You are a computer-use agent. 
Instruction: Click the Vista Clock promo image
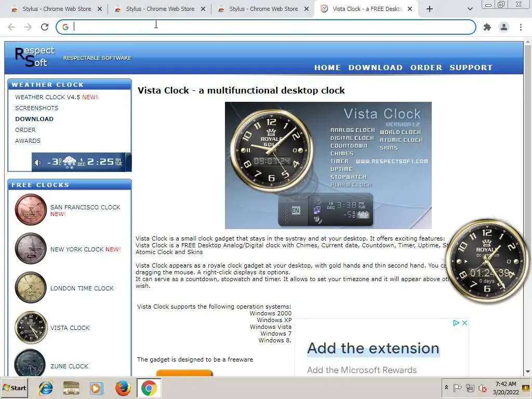[328, 166]
